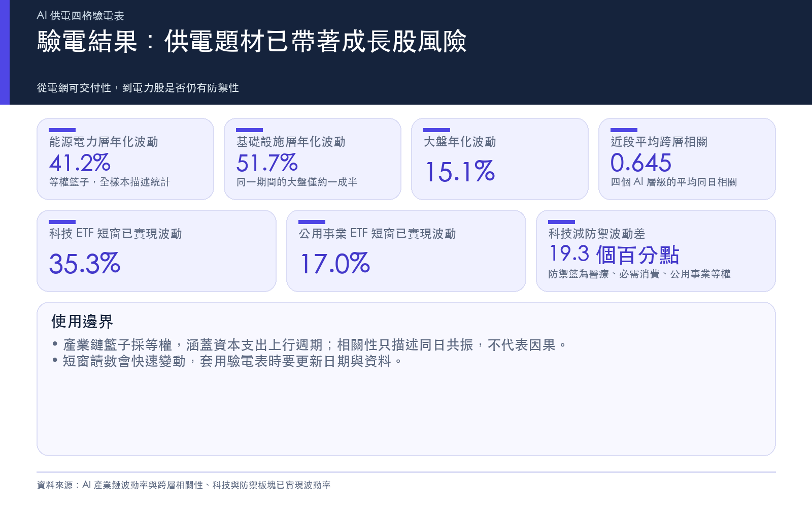The image size is (812, 508).
Task: Click the 資料來源 footer line
Action: point(184,485)
